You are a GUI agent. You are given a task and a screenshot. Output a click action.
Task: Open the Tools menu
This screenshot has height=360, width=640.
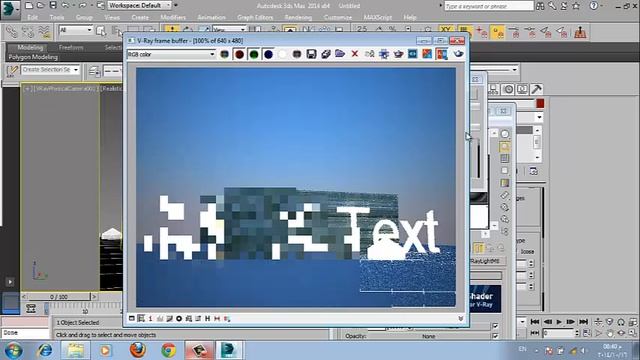57,17
